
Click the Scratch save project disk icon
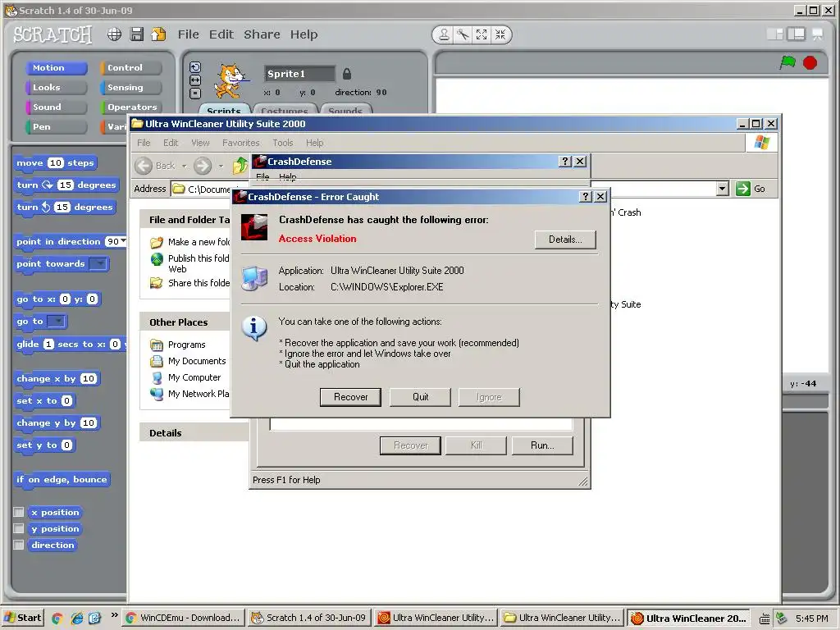coord(137,34)
